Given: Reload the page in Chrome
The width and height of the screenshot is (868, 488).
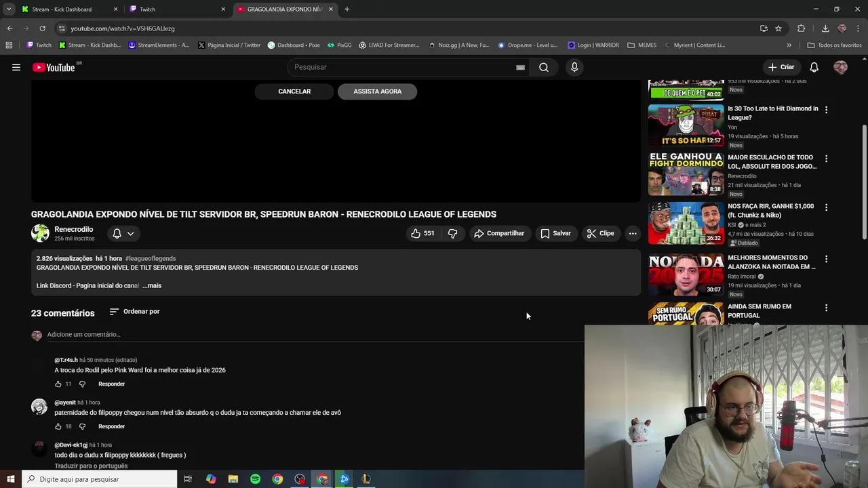Looking at the screenshot, I should [42, 28].
